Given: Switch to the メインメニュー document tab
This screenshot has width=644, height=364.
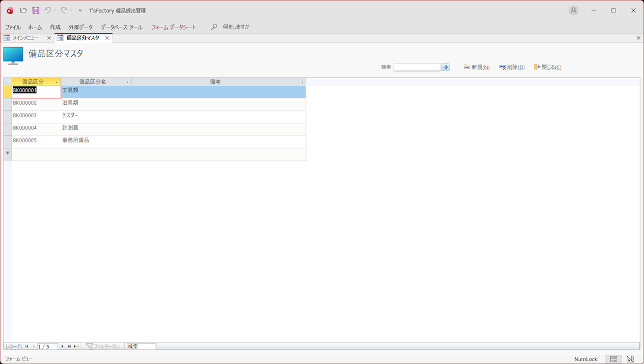Looking at the screenshot, I should (26, 38).
